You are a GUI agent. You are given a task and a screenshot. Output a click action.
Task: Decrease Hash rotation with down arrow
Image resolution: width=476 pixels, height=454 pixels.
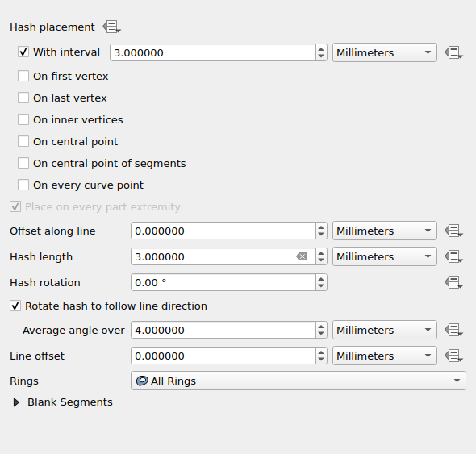[321, 286]
